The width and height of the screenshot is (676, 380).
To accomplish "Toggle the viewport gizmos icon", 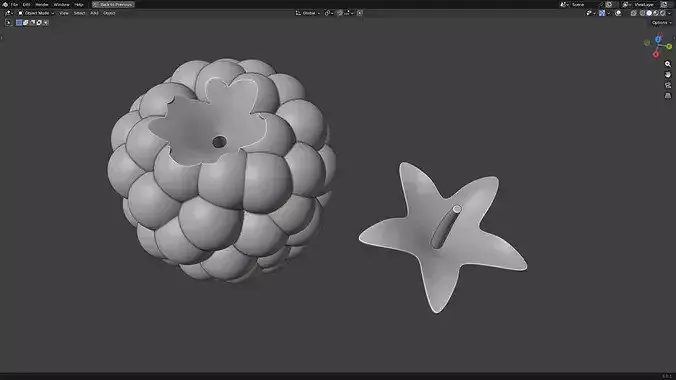I will click(x=602, y=13).
